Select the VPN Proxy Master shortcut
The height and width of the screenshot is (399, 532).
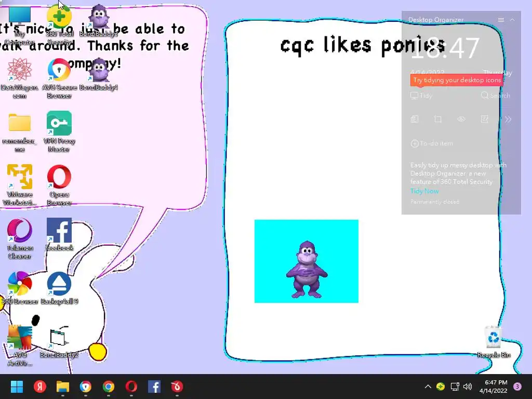click(x=59, y=131)
